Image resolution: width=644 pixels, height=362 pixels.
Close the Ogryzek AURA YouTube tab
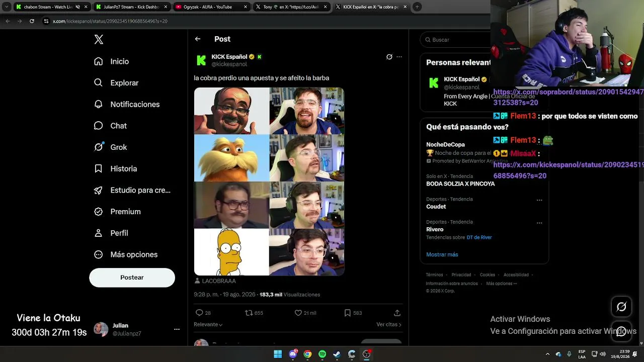click(x=246, y=7)
